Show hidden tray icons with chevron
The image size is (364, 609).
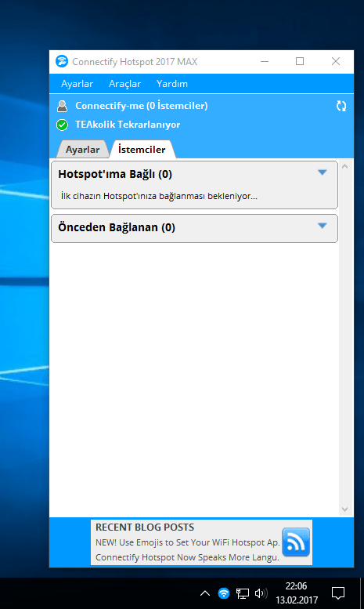pos(205,593)
